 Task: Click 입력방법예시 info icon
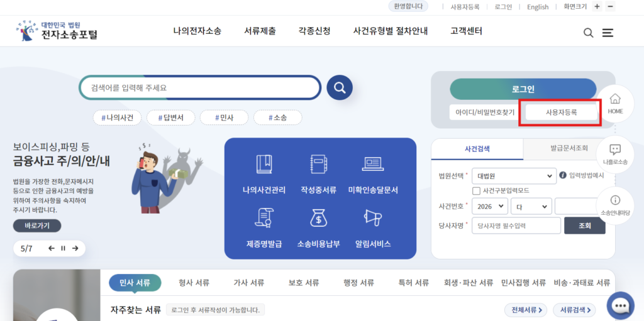(563, 175)
